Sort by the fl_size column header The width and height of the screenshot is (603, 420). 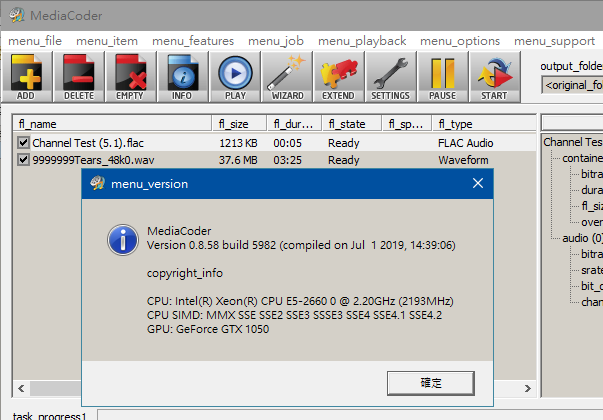click(240, 124)
